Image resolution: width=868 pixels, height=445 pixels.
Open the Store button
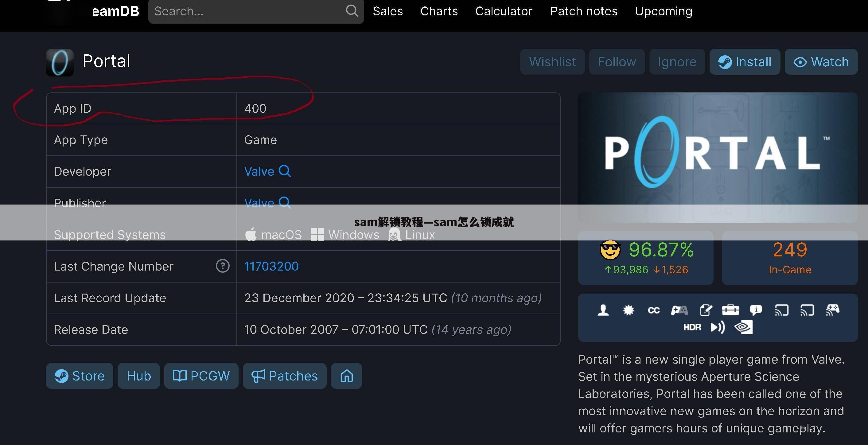click(80, 376)
